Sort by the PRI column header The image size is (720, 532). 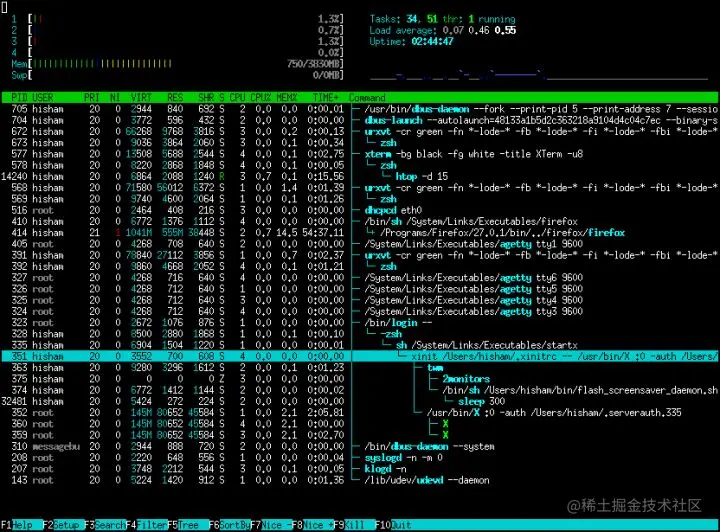coord(92,97)
